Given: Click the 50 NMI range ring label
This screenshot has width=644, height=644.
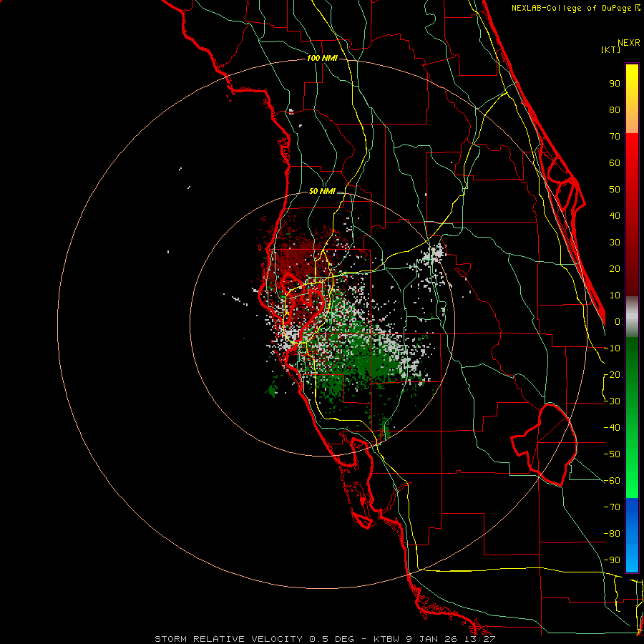Looking at the screenshot, I should [x=321, y=191].
